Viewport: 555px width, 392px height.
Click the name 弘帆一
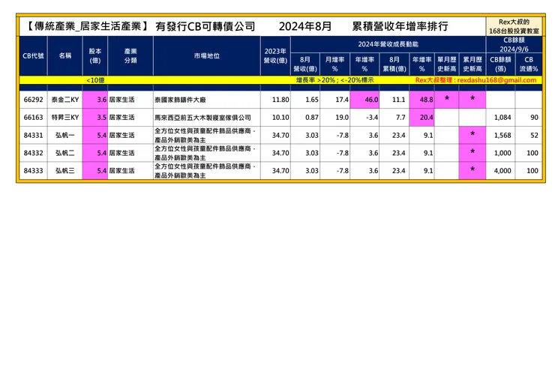pyautogui.click(x=65, y=135)
